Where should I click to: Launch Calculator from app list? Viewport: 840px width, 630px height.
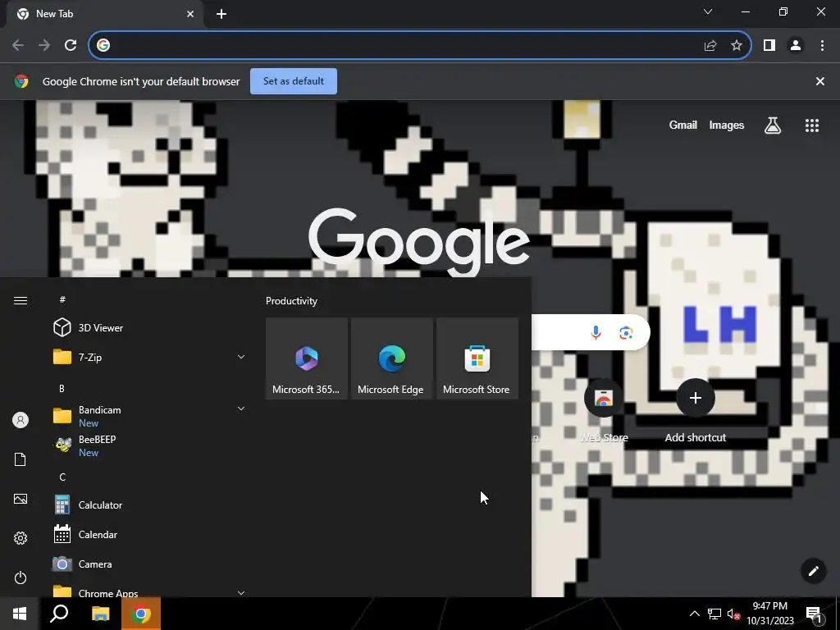pyautogui.click(x=150, y=505)
